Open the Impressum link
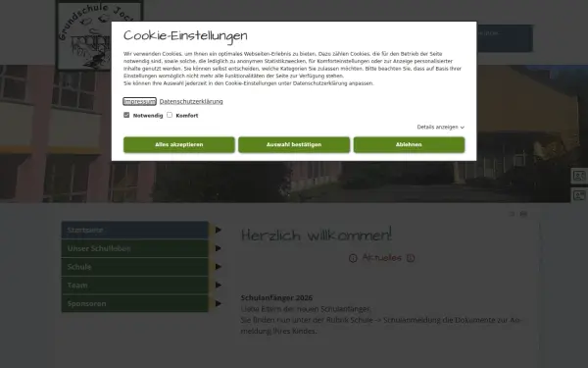The width and height of the screenshot is (588, 368). point(139,101)
